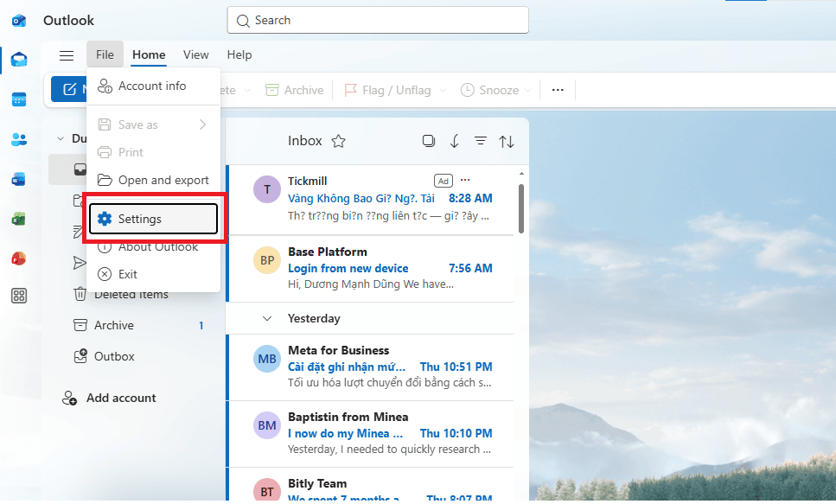Open the More apps grid icon

(19, 296)
